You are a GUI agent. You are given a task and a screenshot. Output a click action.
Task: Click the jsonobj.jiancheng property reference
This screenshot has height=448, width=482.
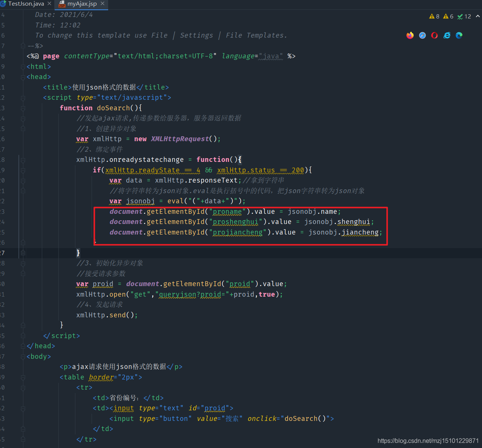344,232
